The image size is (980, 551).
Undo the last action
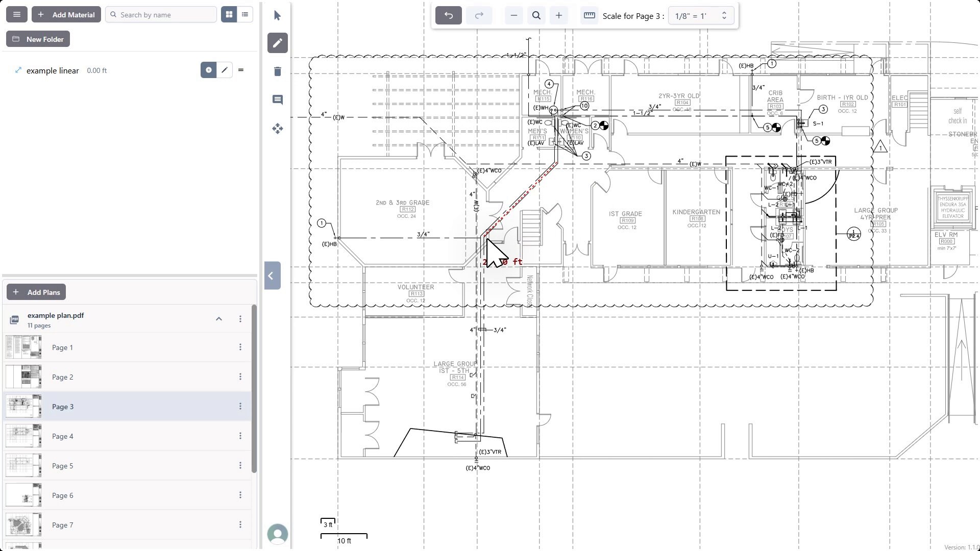click(448, 15)
